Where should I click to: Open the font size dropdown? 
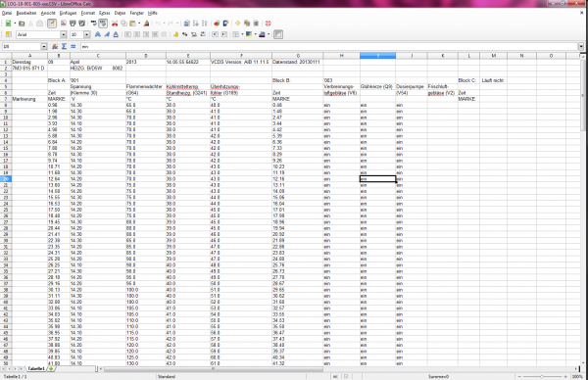click(86, 34)
